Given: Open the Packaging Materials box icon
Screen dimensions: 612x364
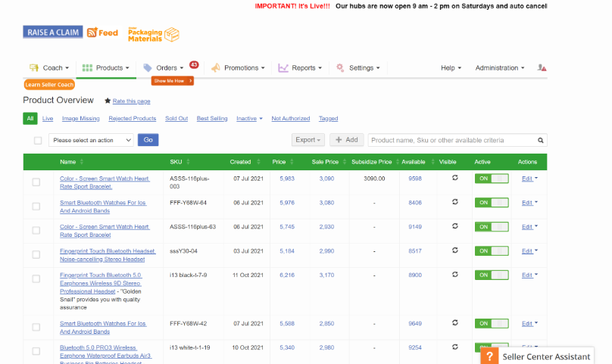Looking at the screenshot, I should pos(172,35).
